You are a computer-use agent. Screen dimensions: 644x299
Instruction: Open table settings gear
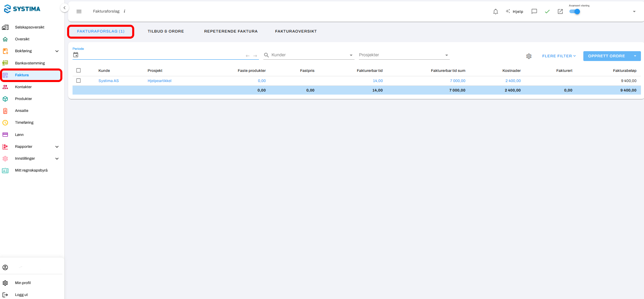[x=529, y=56]
